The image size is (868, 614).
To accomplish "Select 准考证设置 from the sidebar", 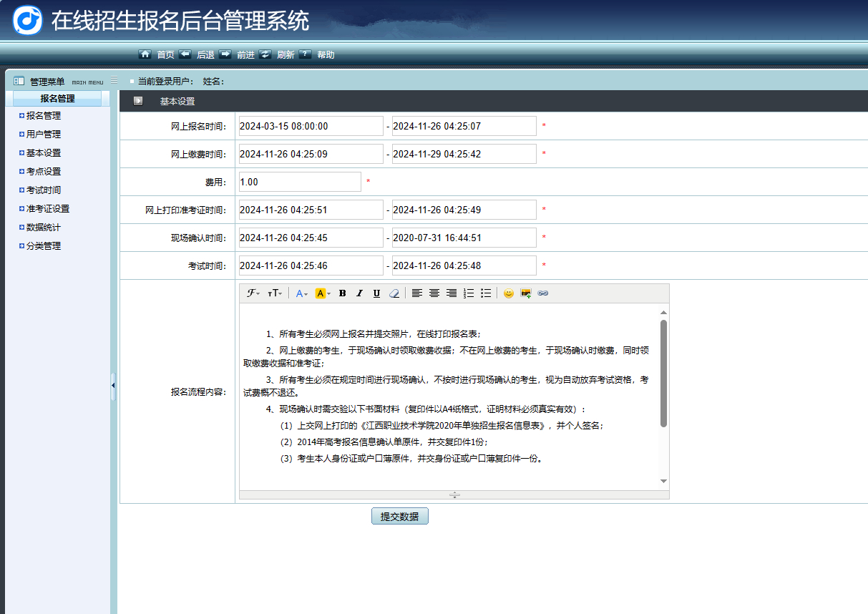I will click(x=48, y=209).
